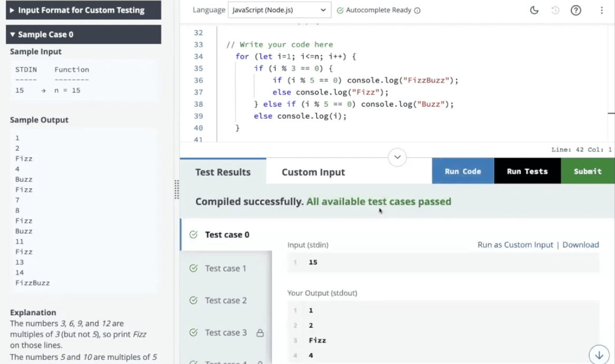
Task: Click the Download link
Action: (x=581, y=245)
